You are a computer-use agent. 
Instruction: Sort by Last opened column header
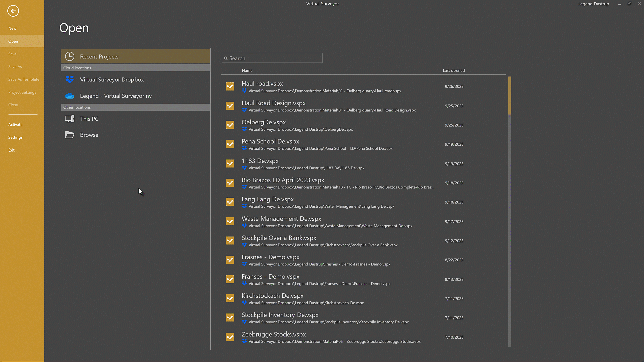(x=453, y=71)
